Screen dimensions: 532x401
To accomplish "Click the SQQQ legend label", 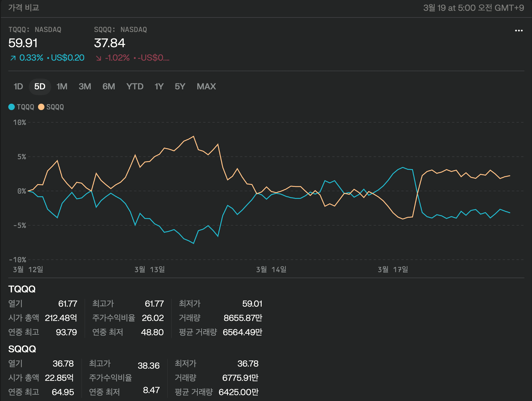I will [x=55, y=107].
